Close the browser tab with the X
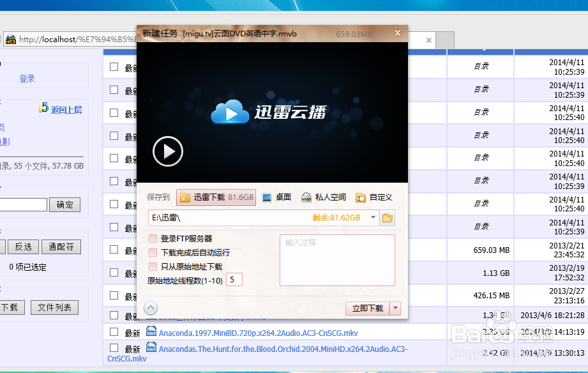The width and height of the screenshot is (588, 373). pos(428,40)
